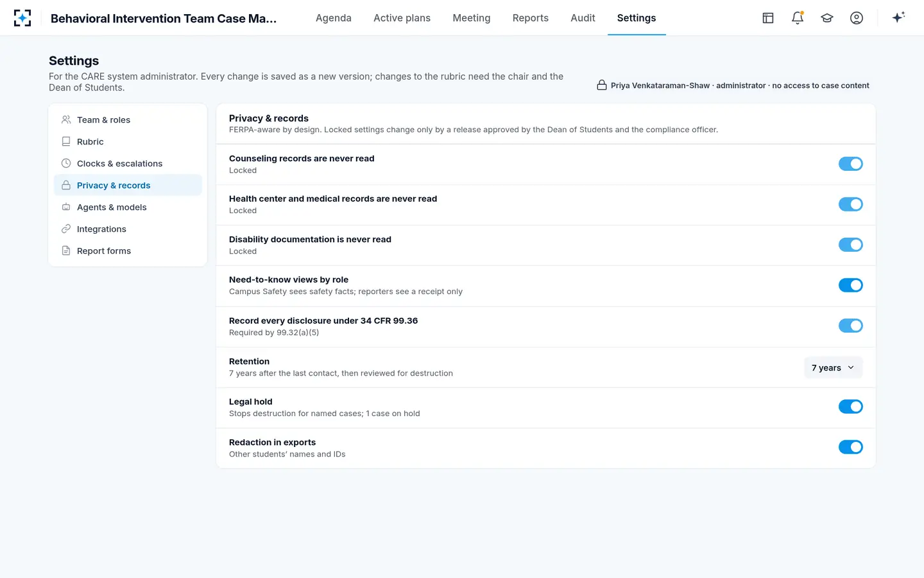The width and height of the screenshot is (924, 578).
Task: Toggle Disability documentation is never read
Action: pyautogui.click(x=850, y=245)
